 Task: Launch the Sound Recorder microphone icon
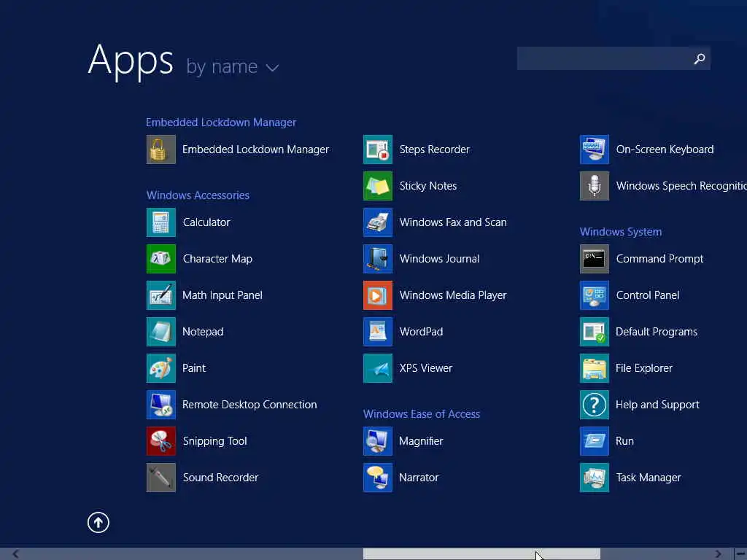(x=161, y=478)
